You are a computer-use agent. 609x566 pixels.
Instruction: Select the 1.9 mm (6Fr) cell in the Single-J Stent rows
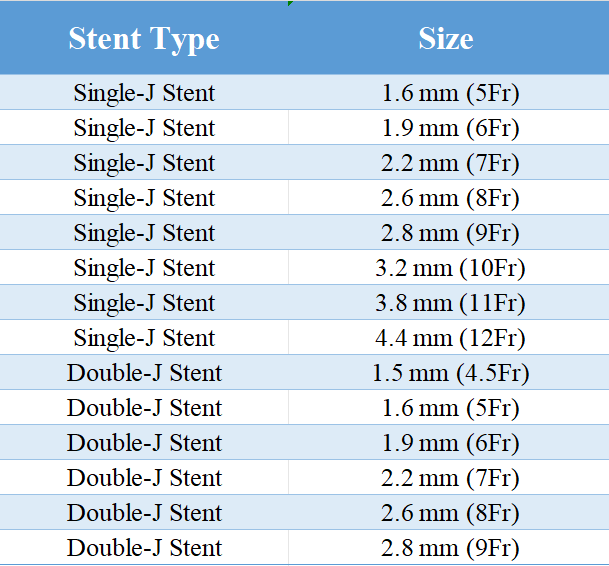click(x=449, y=127)
